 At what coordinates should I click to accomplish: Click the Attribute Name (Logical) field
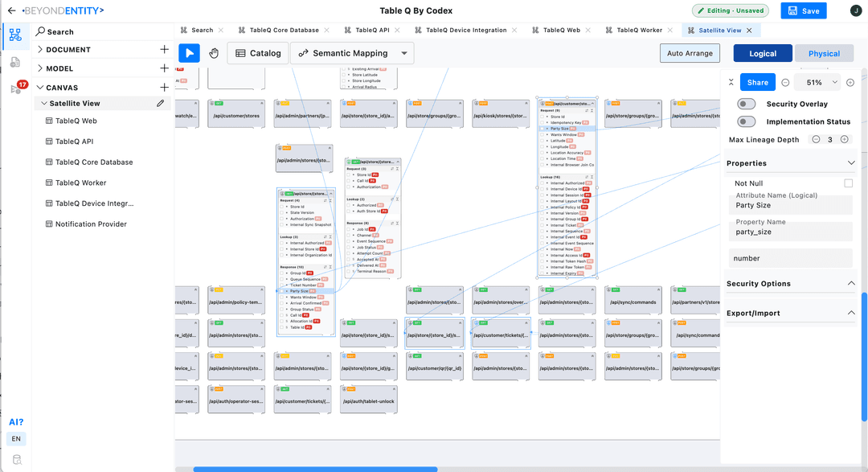pyautogui.click(x=791, y=205)
